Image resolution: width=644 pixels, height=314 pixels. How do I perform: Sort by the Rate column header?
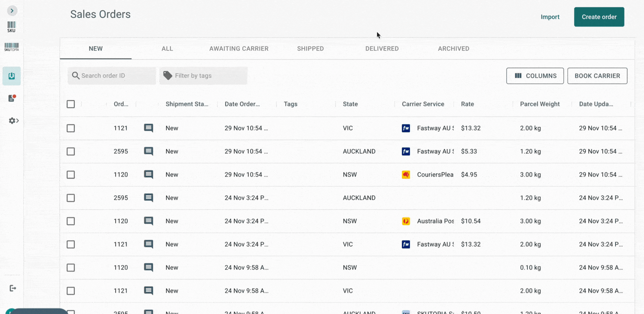click(467, 104)
